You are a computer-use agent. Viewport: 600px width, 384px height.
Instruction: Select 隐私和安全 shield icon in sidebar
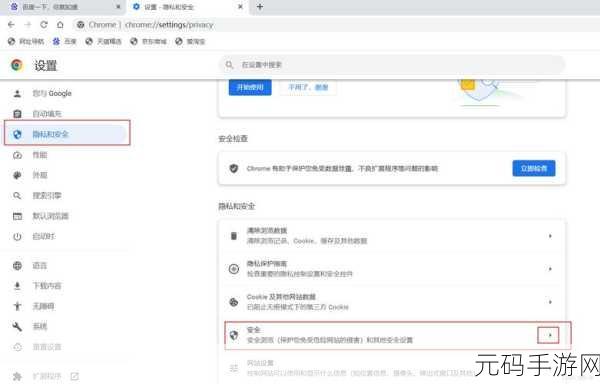[x=17, y=134]
